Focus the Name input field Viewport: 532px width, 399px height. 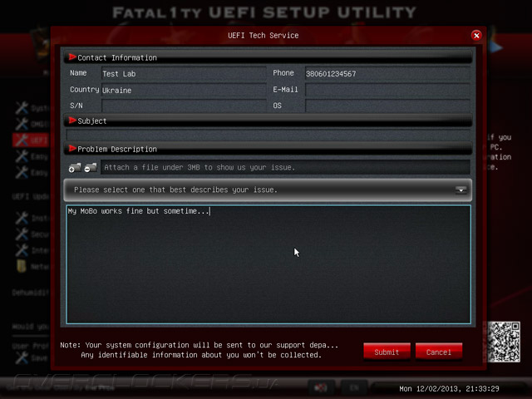(x=184, y=74)
